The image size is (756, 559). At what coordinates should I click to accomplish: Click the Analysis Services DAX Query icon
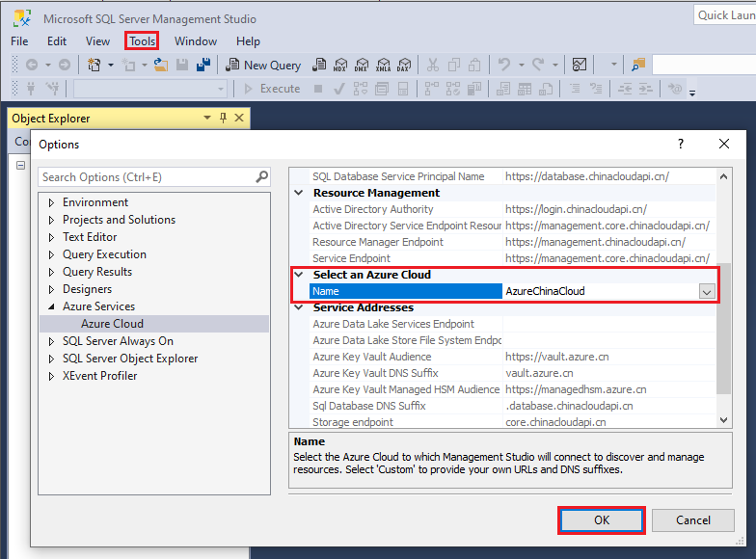tap(405, 65)
